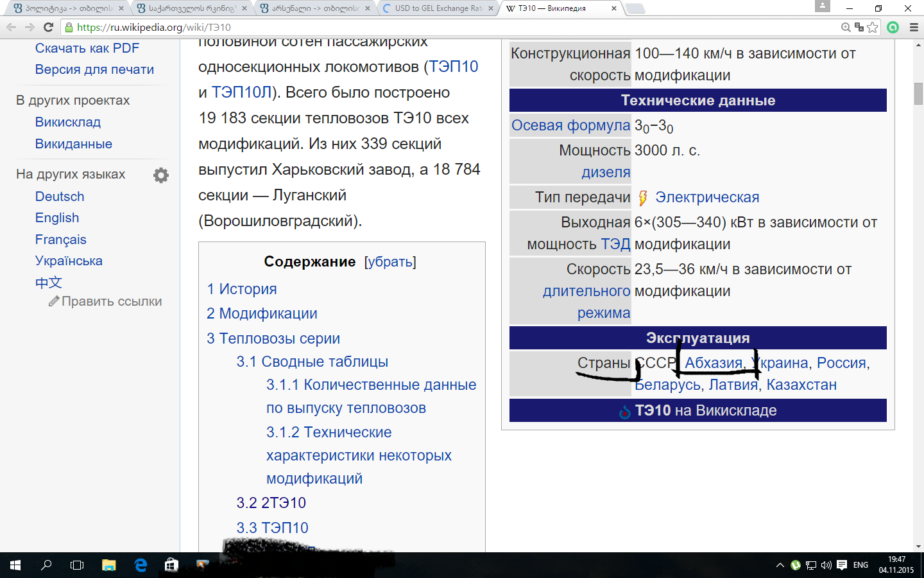Click Править ссылки edit links
Image resolution: width=924 pixels, height=578 pixels.
pos(112,301)
